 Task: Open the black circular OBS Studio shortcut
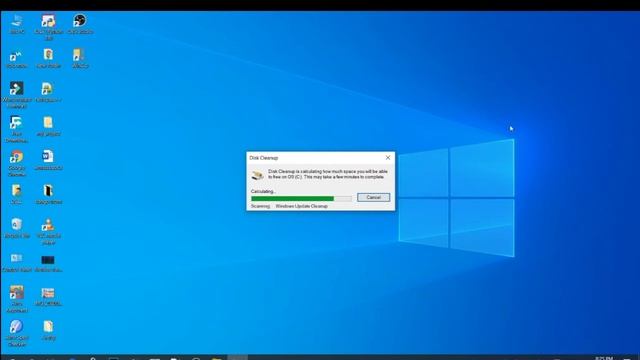click(80, 24)
